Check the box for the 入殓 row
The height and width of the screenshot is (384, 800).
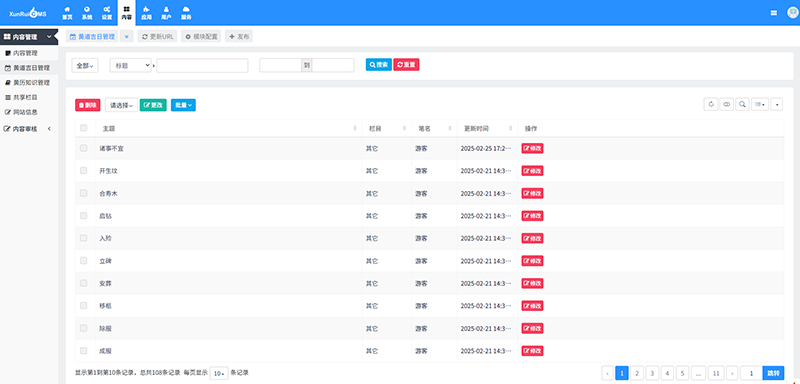click(x=84, y=238)
